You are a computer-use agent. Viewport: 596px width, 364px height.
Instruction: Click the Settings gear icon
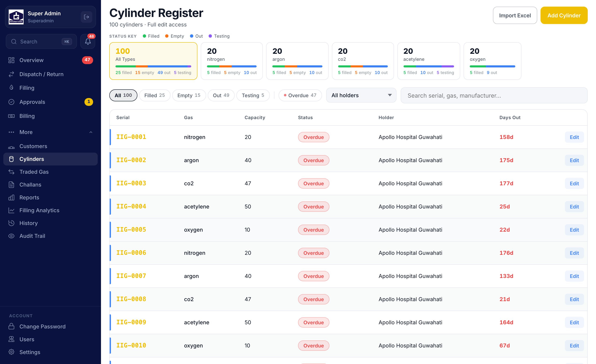pyautogui.click(x=11, y=352)
